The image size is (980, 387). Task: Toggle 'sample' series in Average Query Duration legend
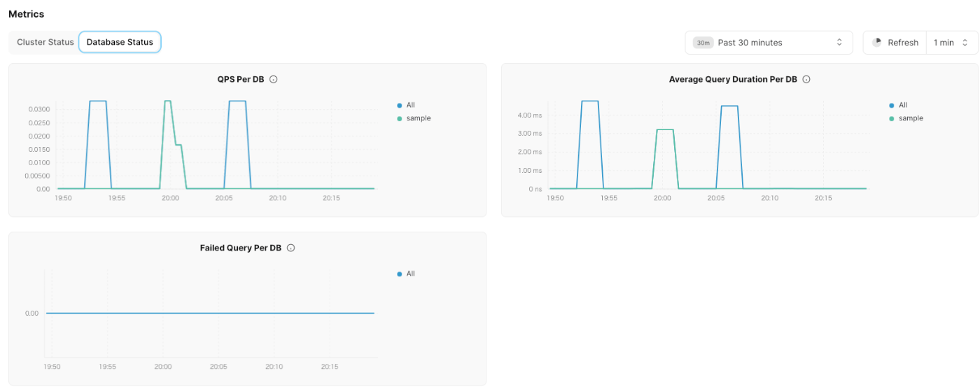(906, 118)
